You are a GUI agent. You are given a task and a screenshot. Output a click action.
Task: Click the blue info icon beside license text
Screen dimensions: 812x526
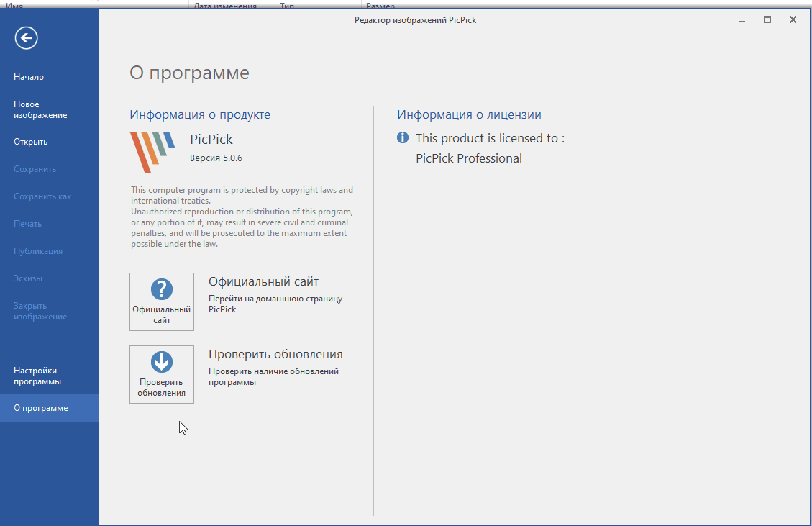[x=403, y=137]
